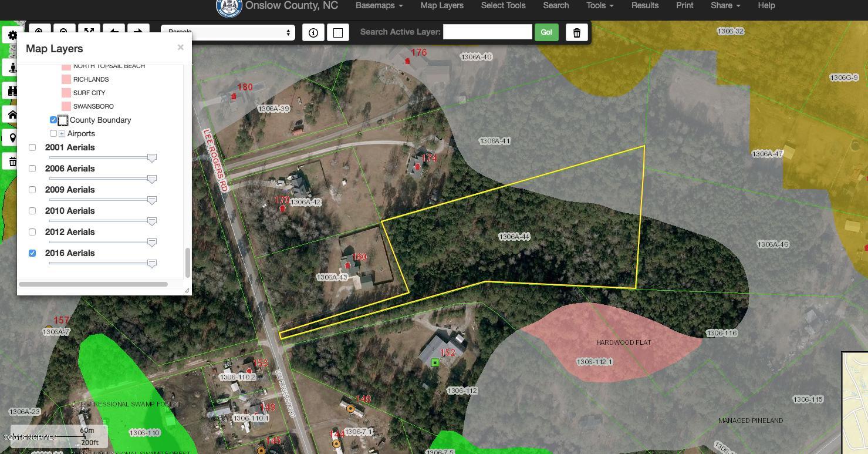
Task: Click the orange circle marker near 148
Action: click(351, 408)
